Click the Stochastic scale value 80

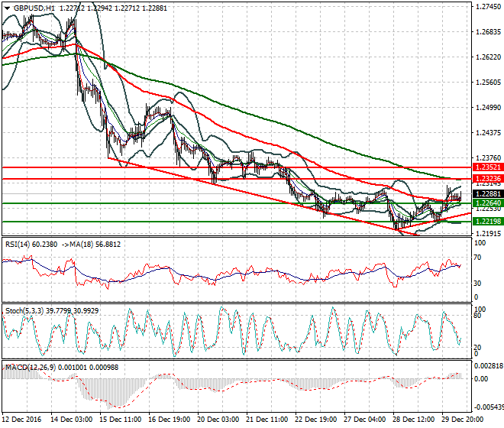[x=477, y=316]
